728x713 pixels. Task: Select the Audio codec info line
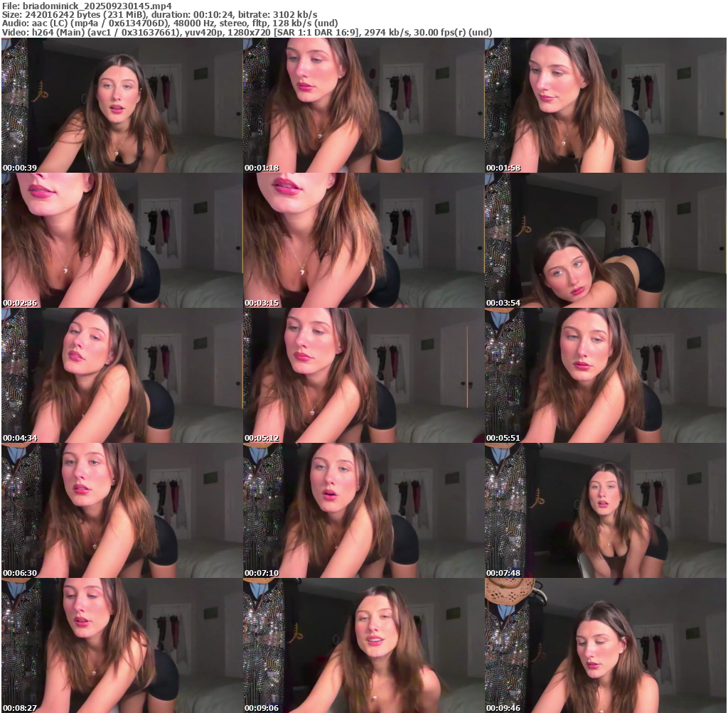(x=171, y=23)
